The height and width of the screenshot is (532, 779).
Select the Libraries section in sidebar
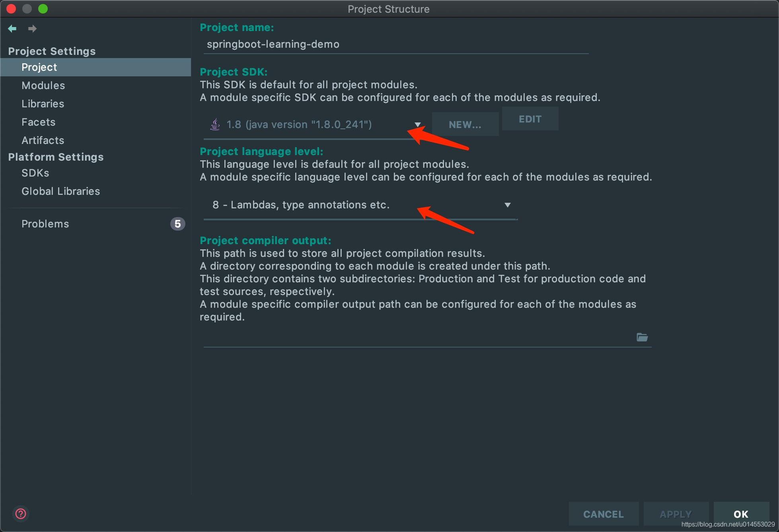43,104
